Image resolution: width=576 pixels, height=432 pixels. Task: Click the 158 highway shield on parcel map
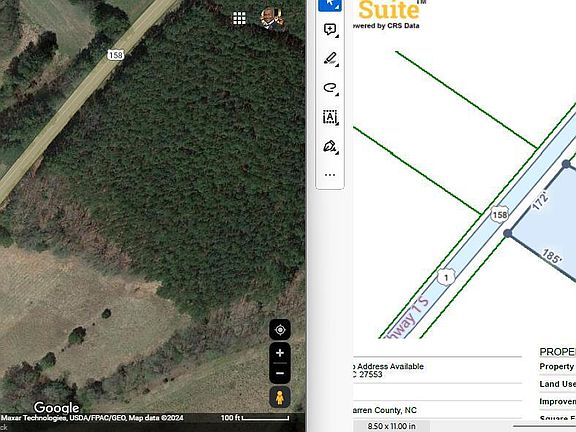click(500, 215)
